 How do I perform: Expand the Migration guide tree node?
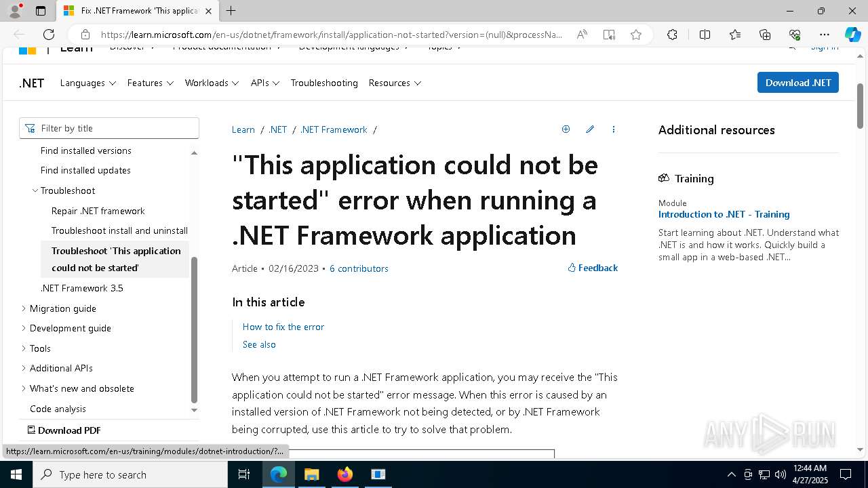pyautogui.click(x=24, y=308)
